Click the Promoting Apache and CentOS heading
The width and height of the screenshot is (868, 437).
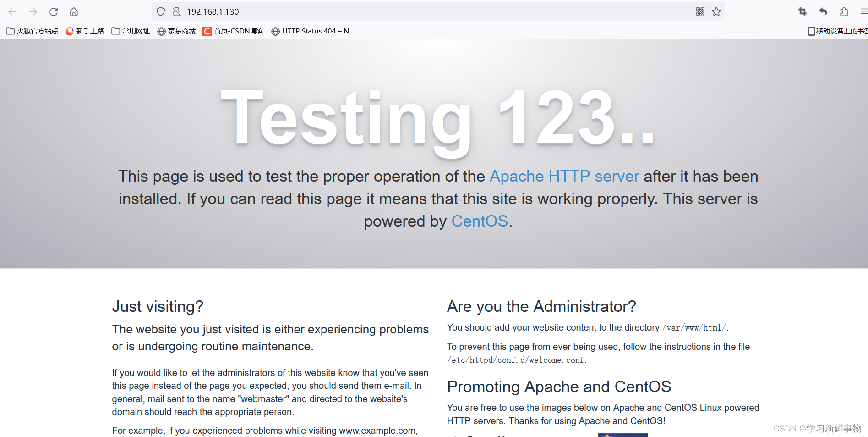pyautogui.click(x=559, y=387)
